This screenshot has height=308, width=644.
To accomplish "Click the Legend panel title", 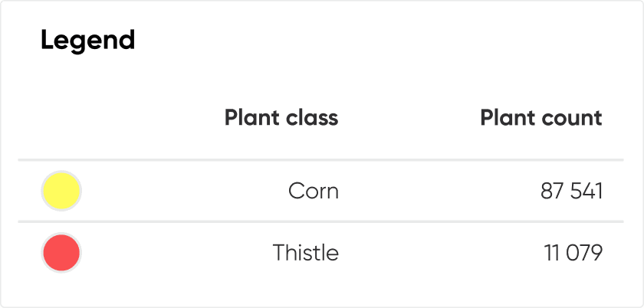I will [x=87, y=40].
